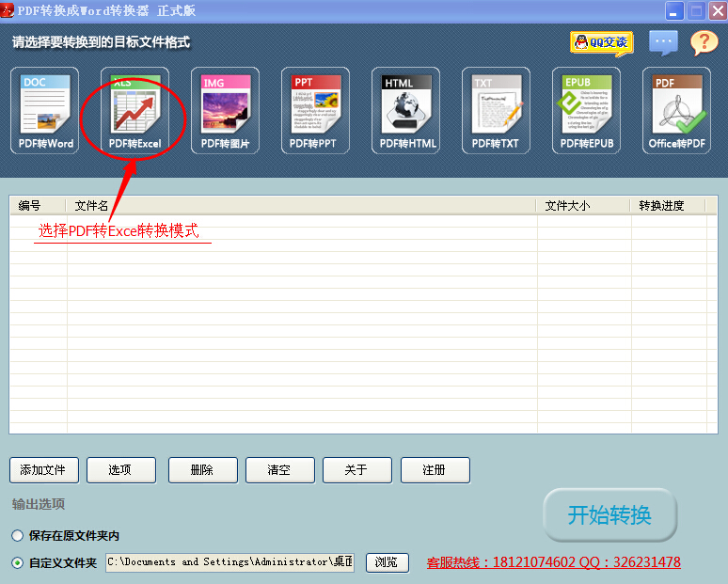Choose the PDF转图片 image conversion icon
This screenshot has width=728, height=584.
225,110
